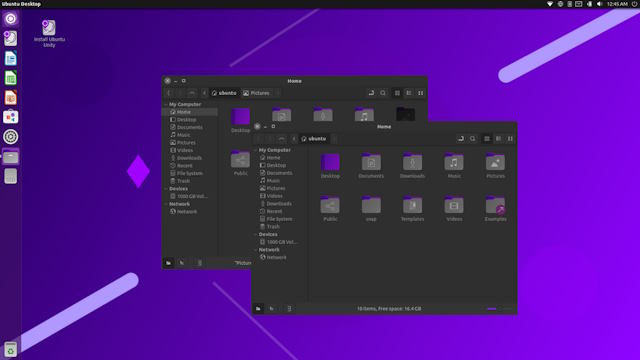Switch front window to icon view
640x360 pixels.
(487, 139)
